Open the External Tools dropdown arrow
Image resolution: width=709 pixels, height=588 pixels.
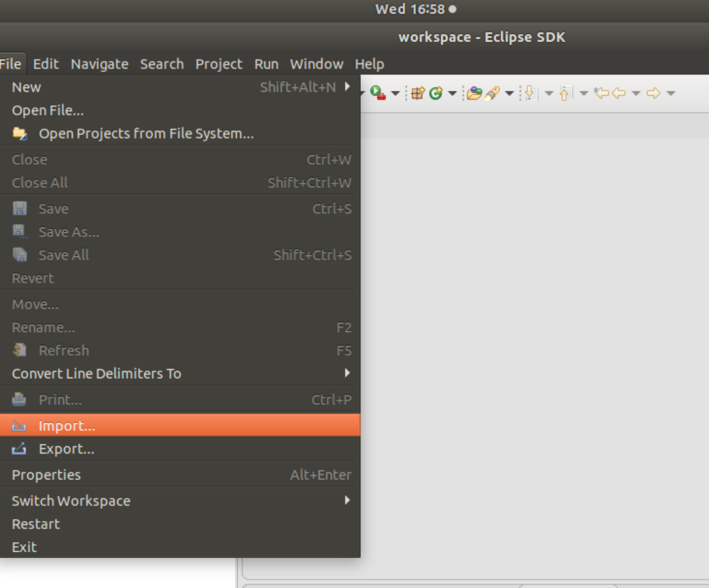(395, 93)
